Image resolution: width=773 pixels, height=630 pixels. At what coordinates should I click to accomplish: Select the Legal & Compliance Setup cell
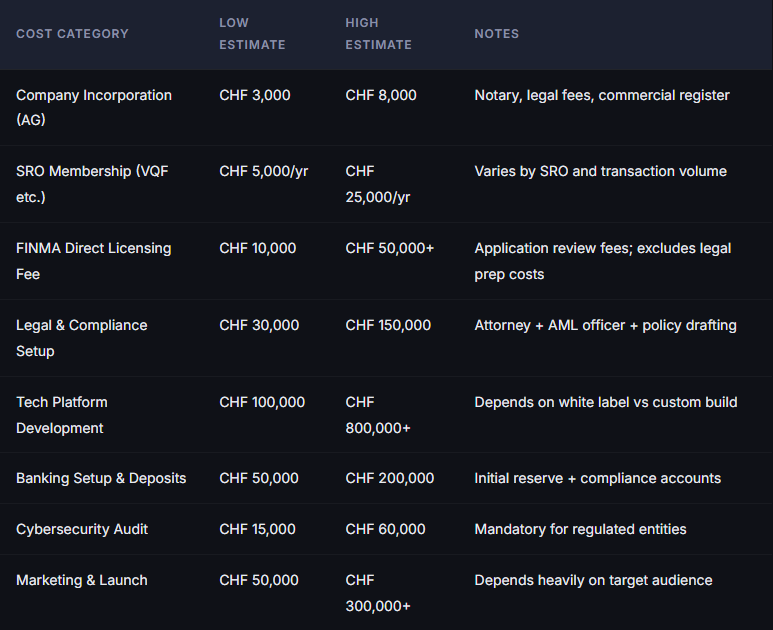click(82, 338)
